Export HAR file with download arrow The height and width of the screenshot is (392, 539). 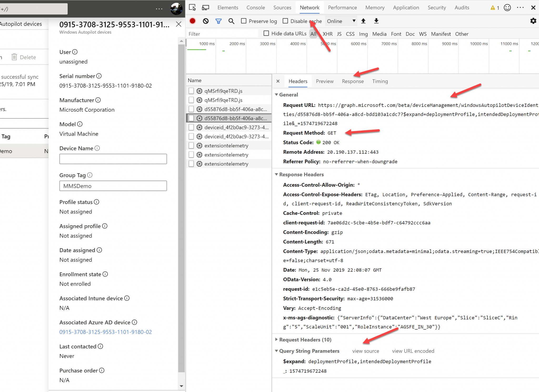pyautogui.click(x=376, y=21)
